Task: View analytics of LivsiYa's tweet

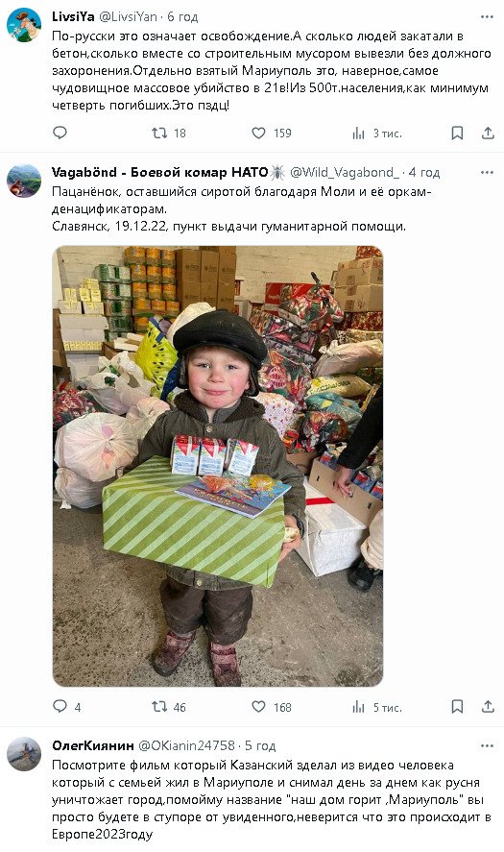Action: (x=377, y=134)
